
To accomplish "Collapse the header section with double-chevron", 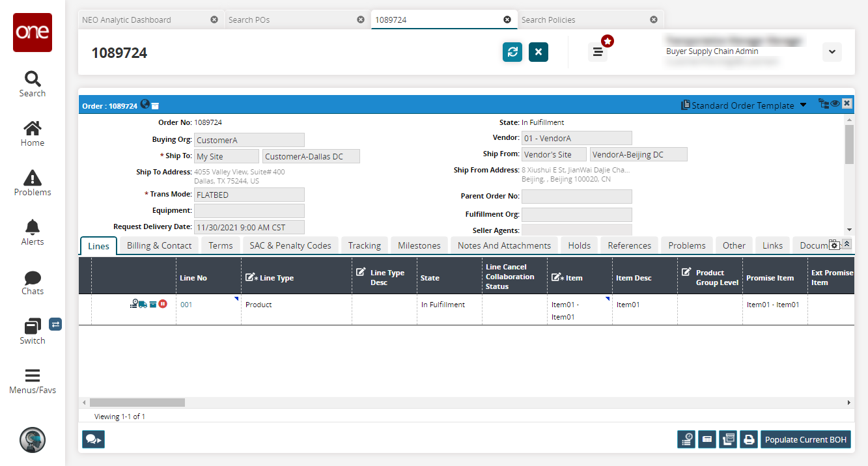I will tap(847, 244).
